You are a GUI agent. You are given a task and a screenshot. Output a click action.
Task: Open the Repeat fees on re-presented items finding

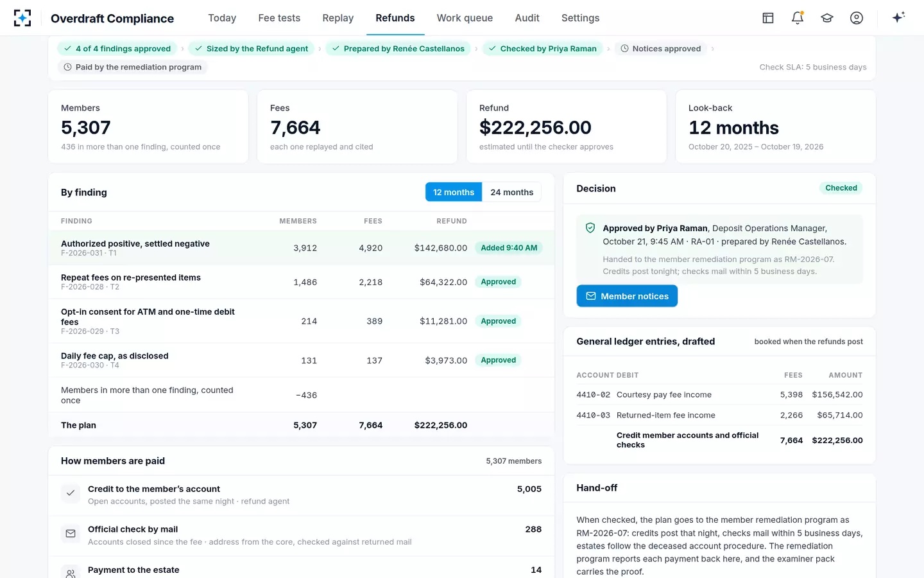coord(301,282)
